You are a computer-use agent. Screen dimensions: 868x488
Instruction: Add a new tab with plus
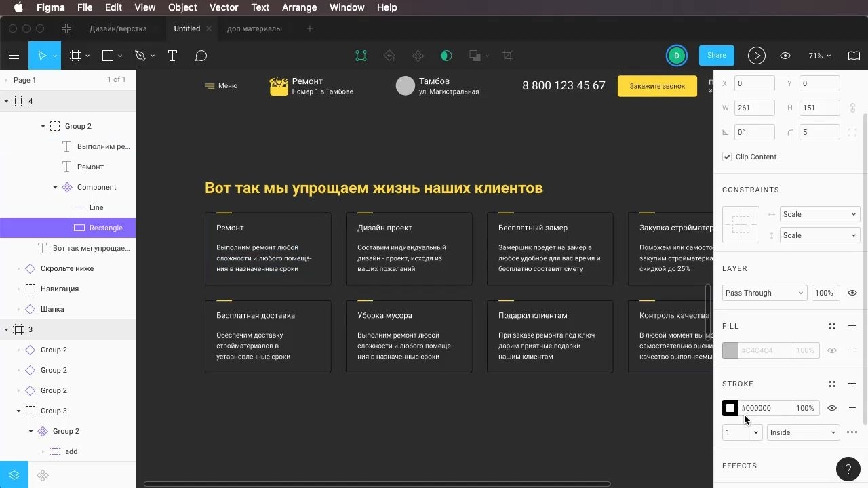pyautogui.click(x=310, y=28)
